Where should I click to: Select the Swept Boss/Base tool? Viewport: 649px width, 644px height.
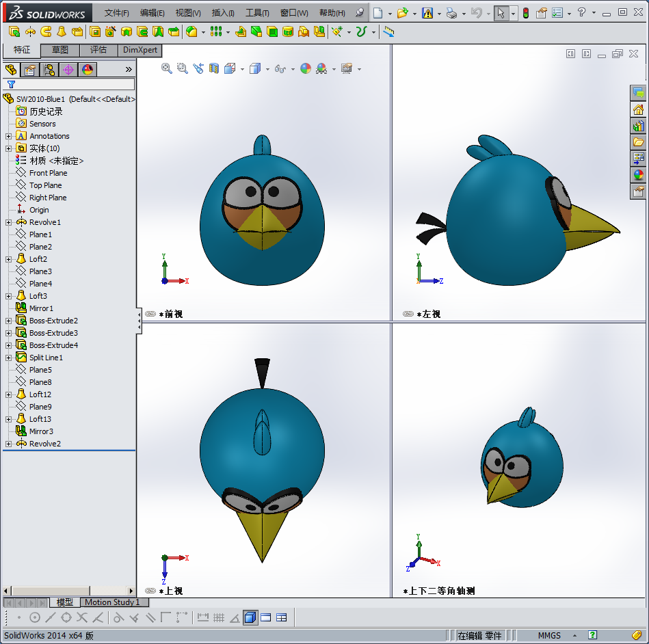coord(46,31)
